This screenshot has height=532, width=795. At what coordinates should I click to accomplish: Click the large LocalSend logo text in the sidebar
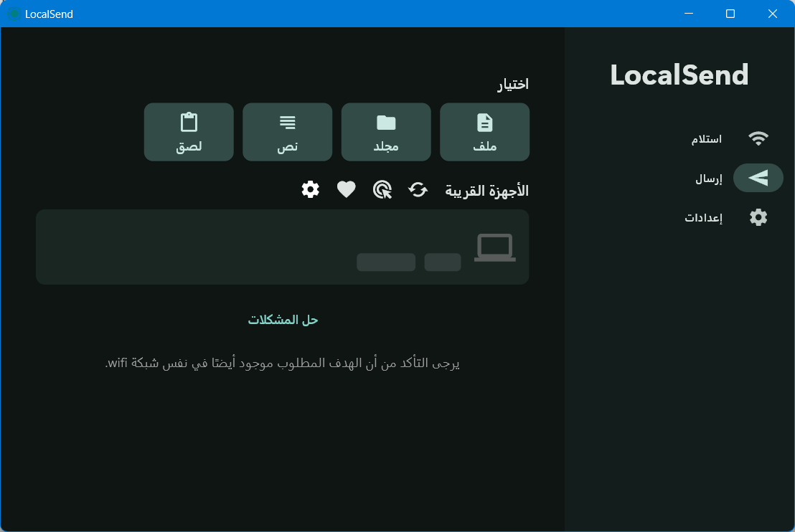tap(679, 75)
